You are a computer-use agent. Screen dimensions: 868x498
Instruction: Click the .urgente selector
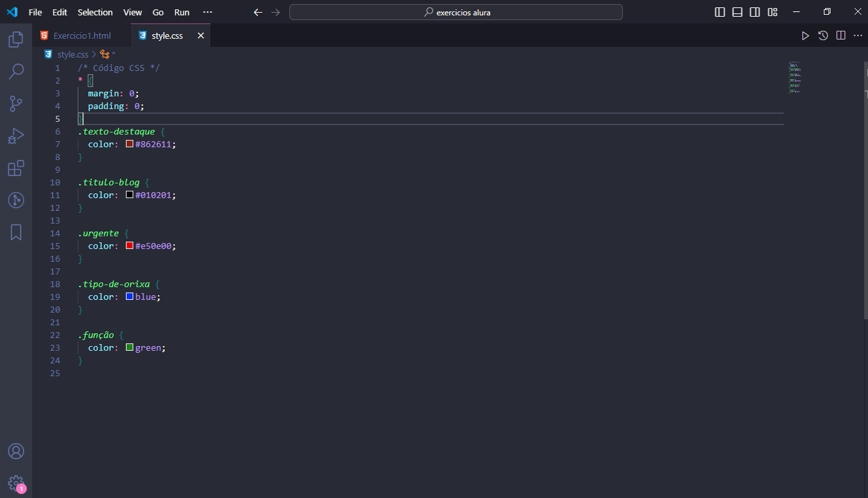pos(98,234)
